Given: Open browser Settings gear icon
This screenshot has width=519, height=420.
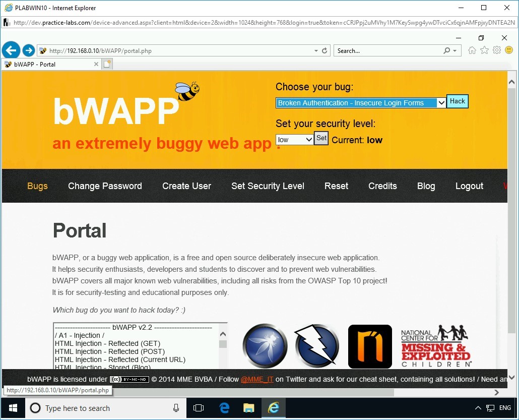Looking at the screenshot, I should point(497,50).
